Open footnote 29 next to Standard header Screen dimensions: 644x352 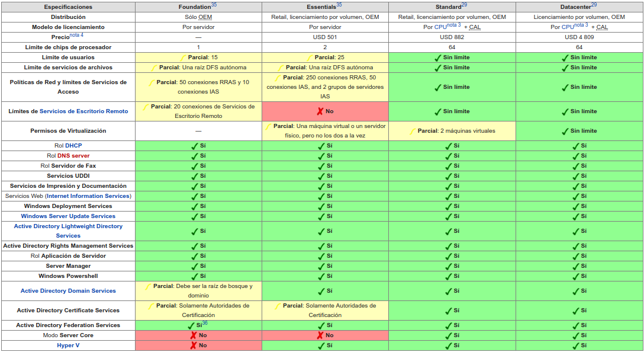coord(464,5)
